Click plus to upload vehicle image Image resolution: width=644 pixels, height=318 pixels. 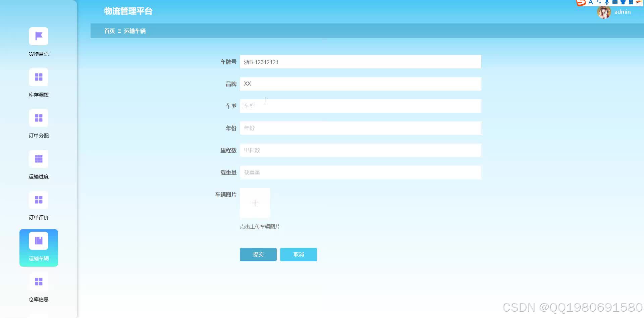(255, 203)
